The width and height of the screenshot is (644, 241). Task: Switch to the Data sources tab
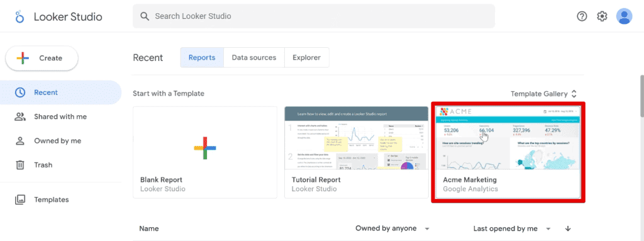254,58
